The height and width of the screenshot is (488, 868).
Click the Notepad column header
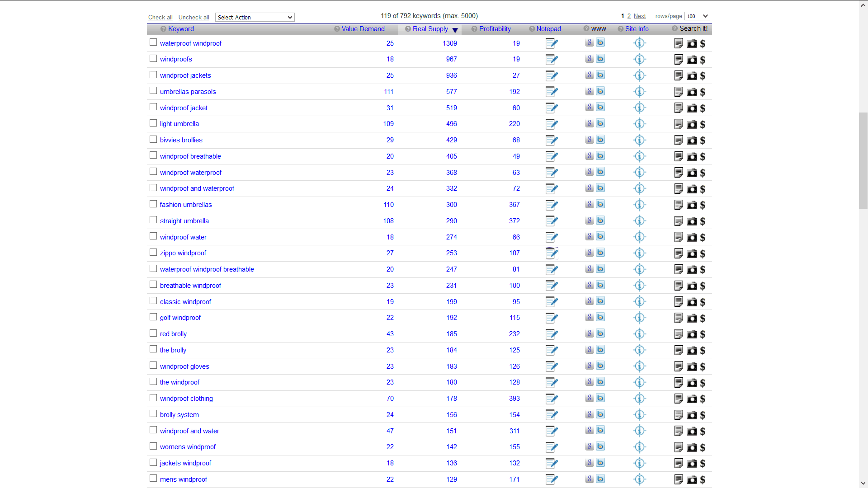tap(549, 29)
